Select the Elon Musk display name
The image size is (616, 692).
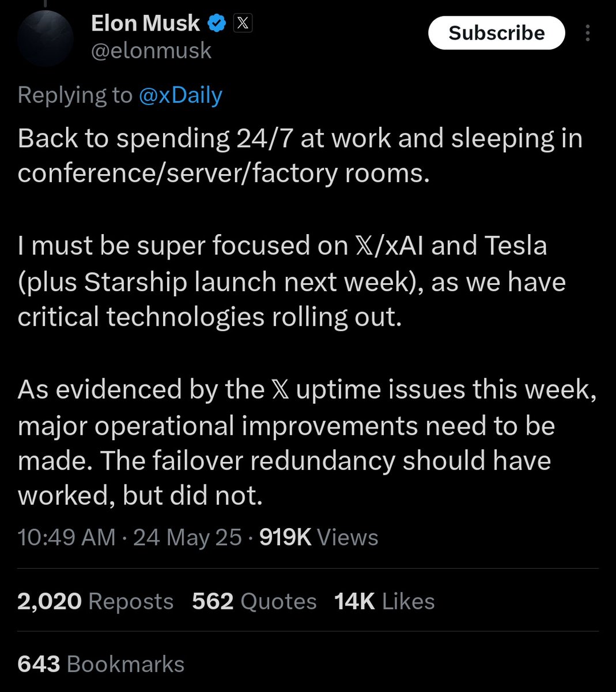pos(144,23)
